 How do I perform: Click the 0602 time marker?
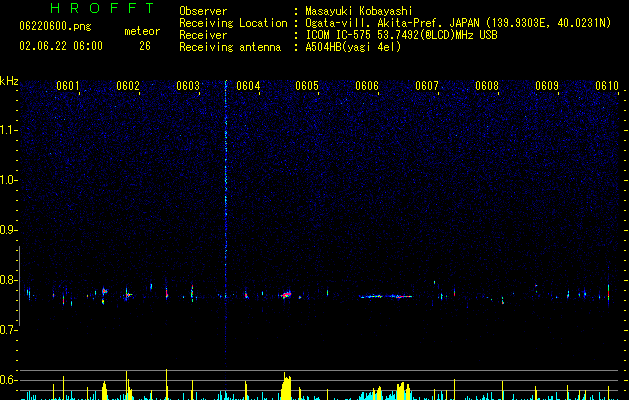click(x=128, y=86)
